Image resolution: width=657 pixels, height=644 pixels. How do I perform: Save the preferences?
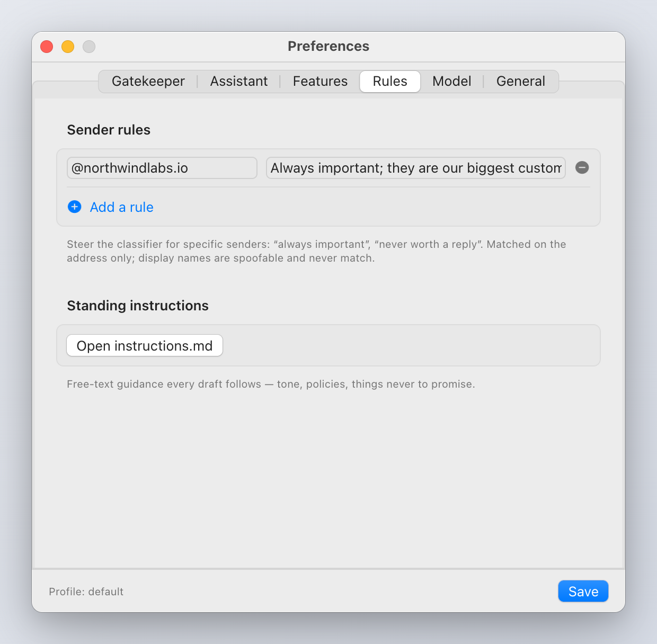point(583,592)
